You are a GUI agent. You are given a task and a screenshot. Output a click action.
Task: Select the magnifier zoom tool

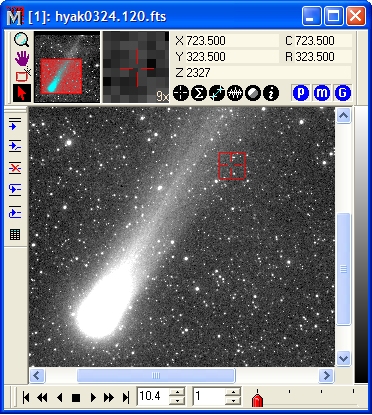[22, 40]
